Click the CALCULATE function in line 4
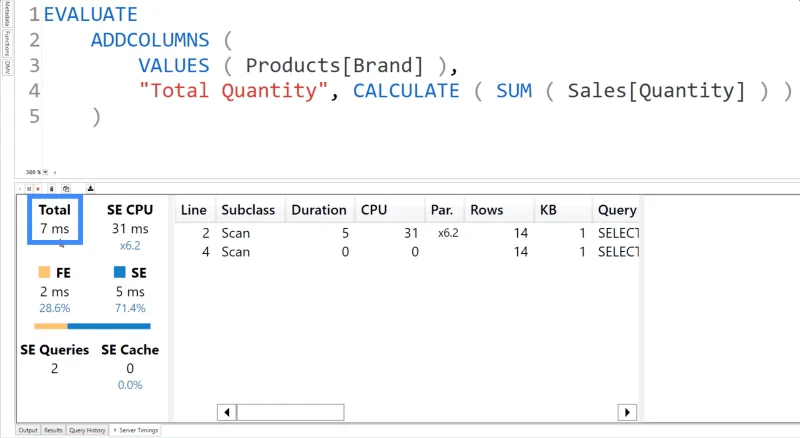Viewport: 800px width, 438px height. tap(406, 91)
